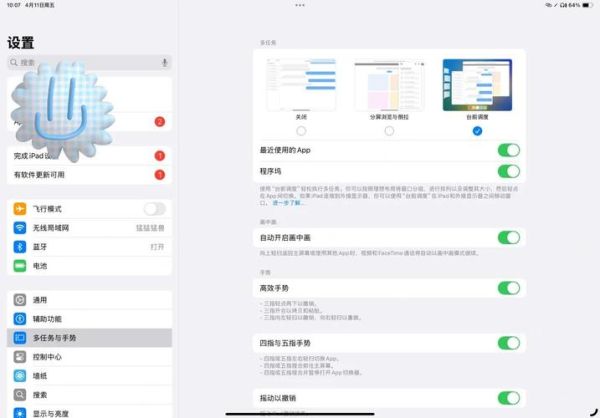This screenshot has width=600, height=418.
Task: Open 通用 settings menu item
Action: pyautogui.click(x=90, y=300)
